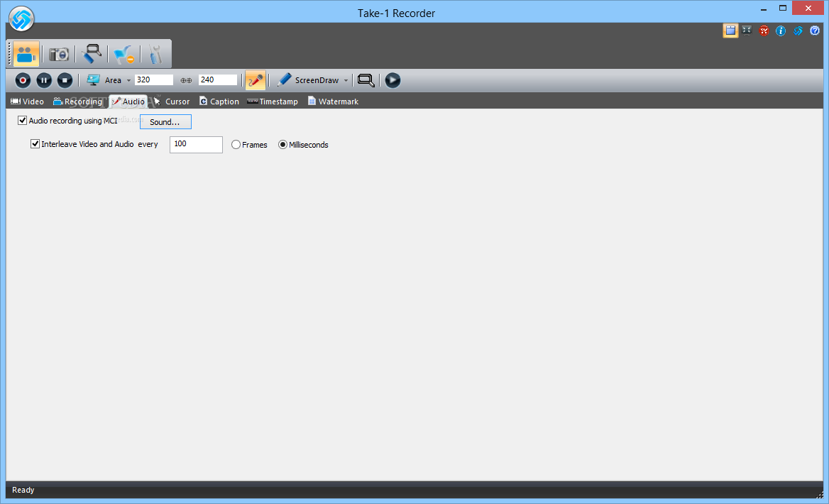Switch to the Video tab
The image size is (829, 504).
28,102
